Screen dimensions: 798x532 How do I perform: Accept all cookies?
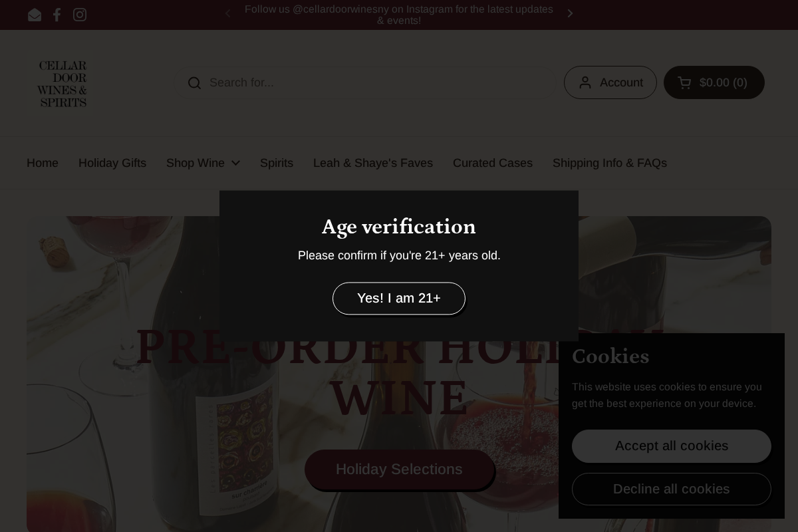coord(672,446)
